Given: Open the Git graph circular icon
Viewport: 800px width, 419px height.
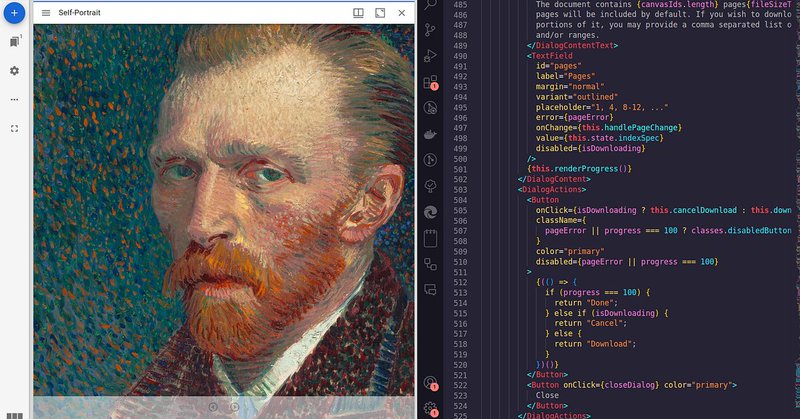Looking at the screenshot, I should 431,160.
